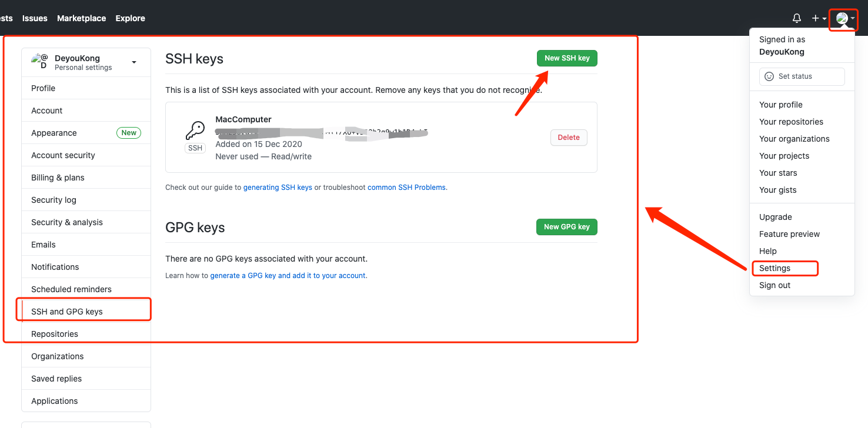Viewport: 868px width, 428px height.
Task: Open Applications settings
Action: [x=86, y=401]
